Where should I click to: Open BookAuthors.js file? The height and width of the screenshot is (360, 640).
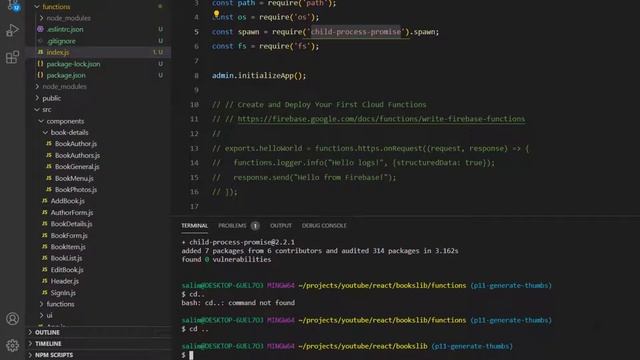pyautogui.click(x=77, y=155)
